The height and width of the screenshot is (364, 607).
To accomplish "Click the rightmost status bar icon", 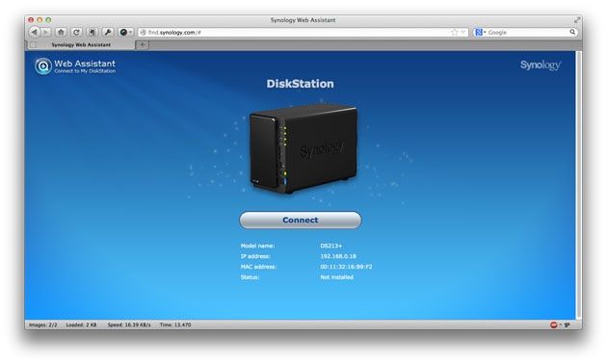I will point(567,325).
